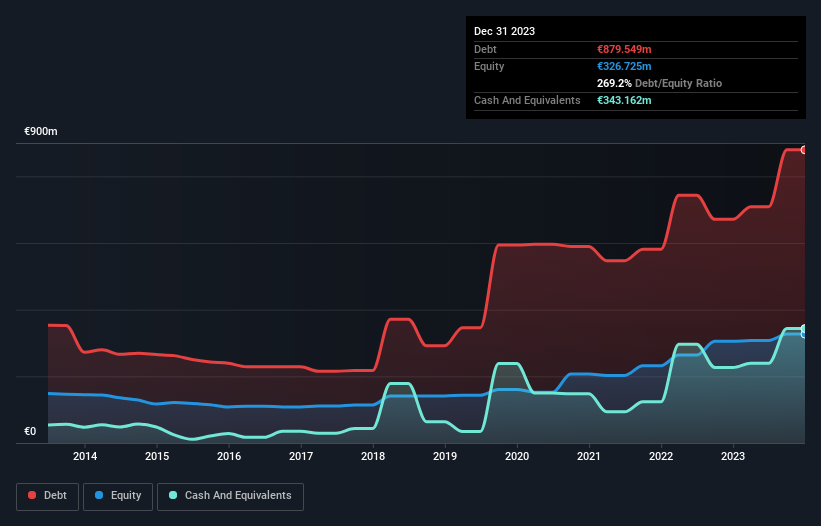Click the Dec 31 2023 tooltip date
Viewport: 821px width, 526px height.
(x=504, y=31)
